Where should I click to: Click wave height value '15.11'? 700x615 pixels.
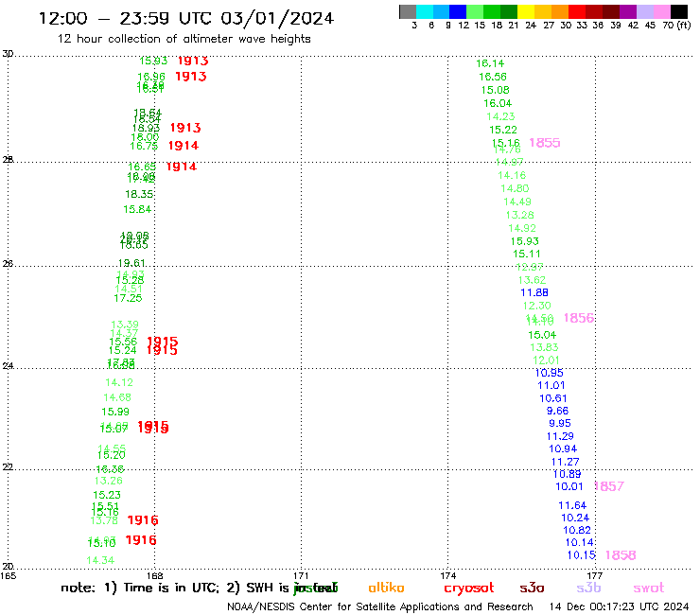526,255
